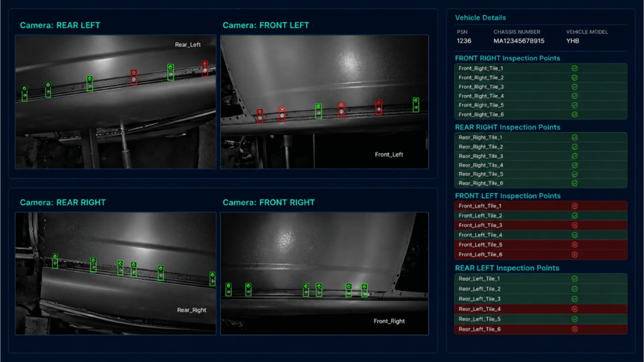The width and height of the screenshot is (644, 362).
Task: Click the pass icon for Rear_Right_Tile_3
Action: click(575, 156)
